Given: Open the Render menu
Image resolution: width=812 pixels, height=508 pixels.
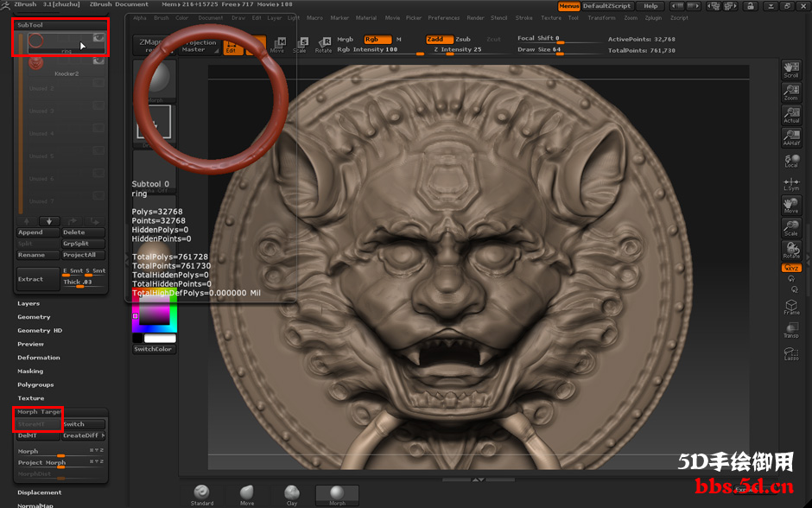Looking at the screenshot, I should point(475,17).
